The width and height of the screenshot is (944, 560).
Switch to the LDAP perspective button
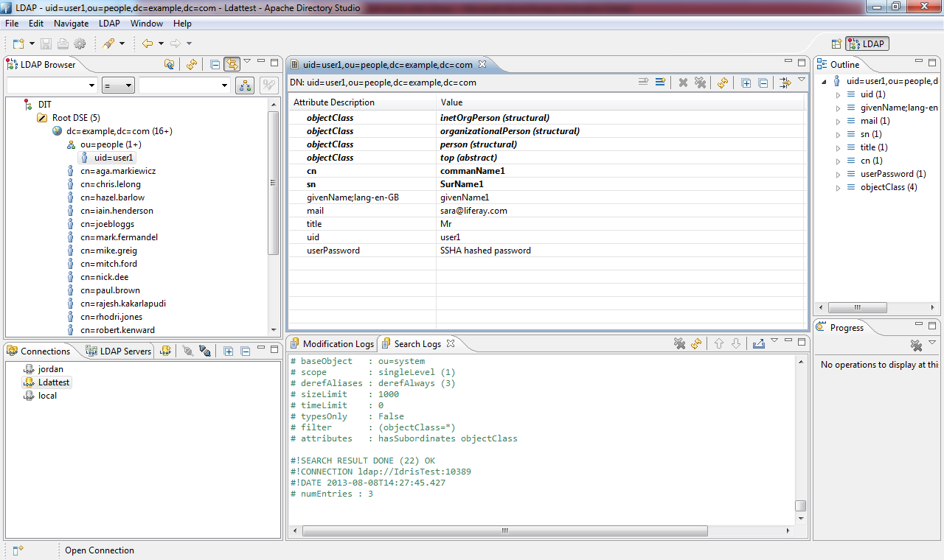click(867, 43)
